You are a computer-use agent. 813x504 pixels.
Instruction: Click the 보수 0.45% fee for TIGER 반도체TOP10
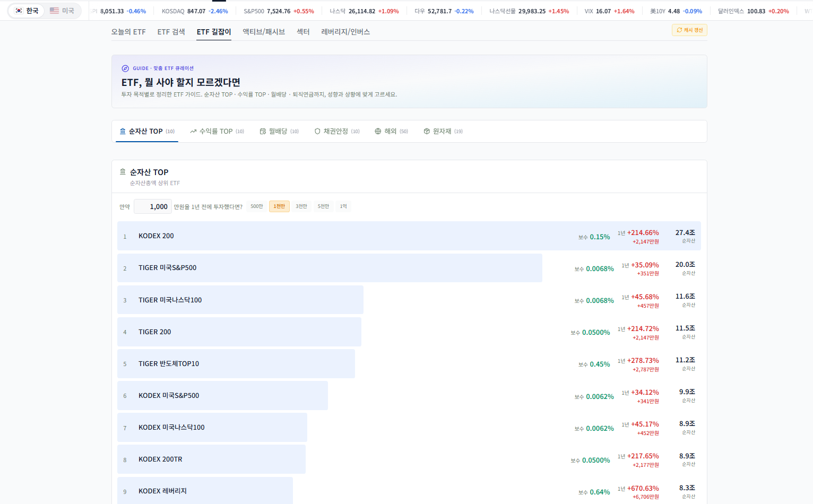pyautogui.click(x=594, y=364)
